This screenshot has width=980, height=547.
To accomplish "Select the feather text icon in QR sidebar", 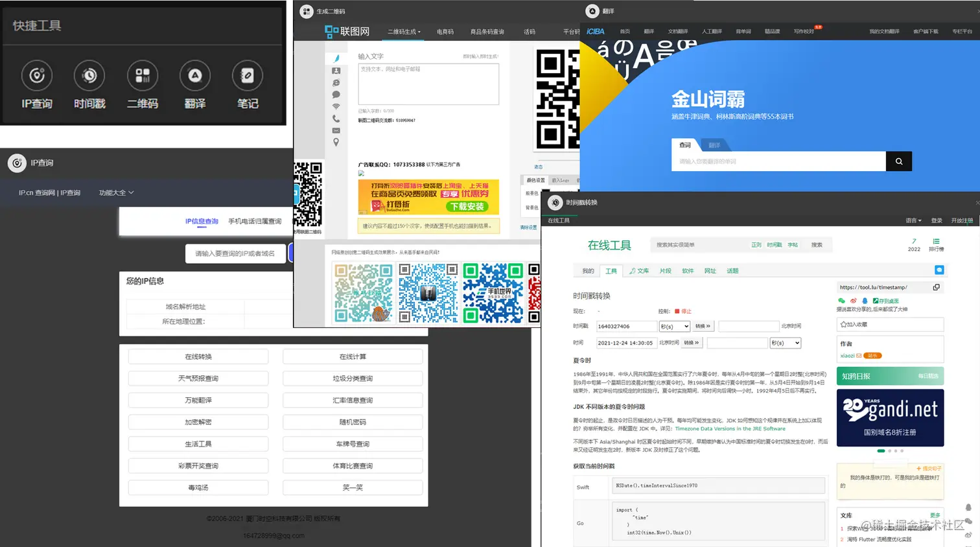I will point(336,58).
